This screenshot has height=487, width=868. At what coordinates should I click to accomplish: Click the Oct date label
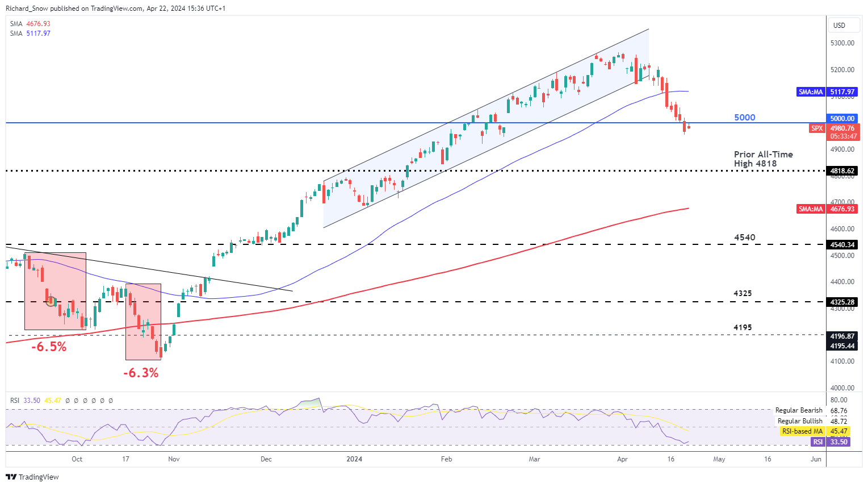(77, 459)
